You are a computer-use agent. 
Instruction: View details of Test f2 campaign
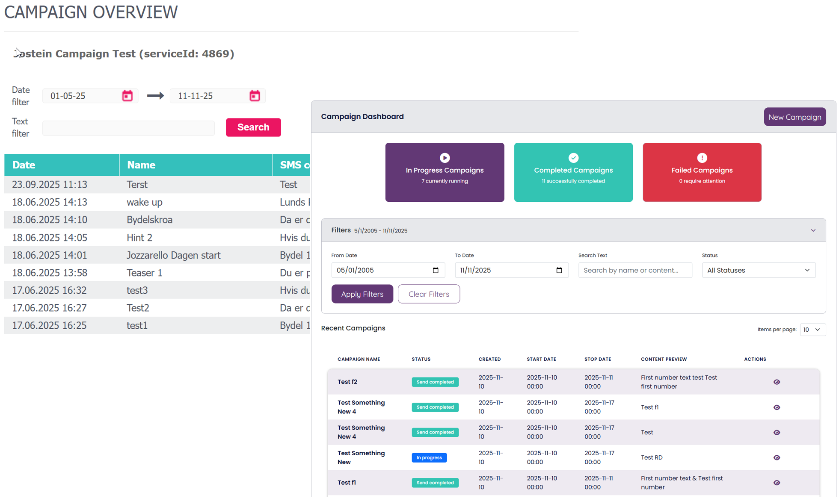(x=777, y=382)
